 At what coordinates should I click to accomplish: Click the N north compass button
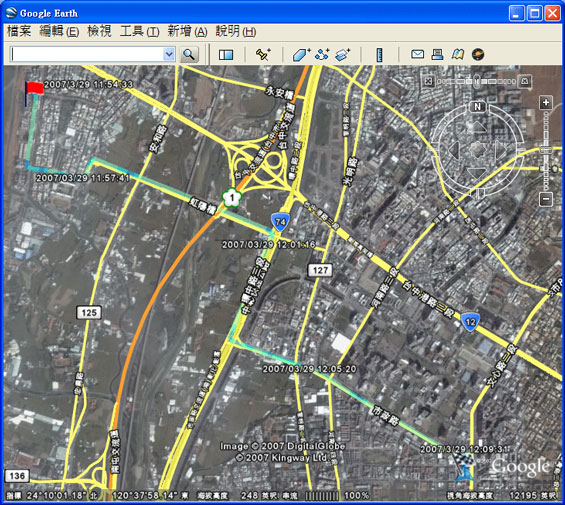pos(477,107)
